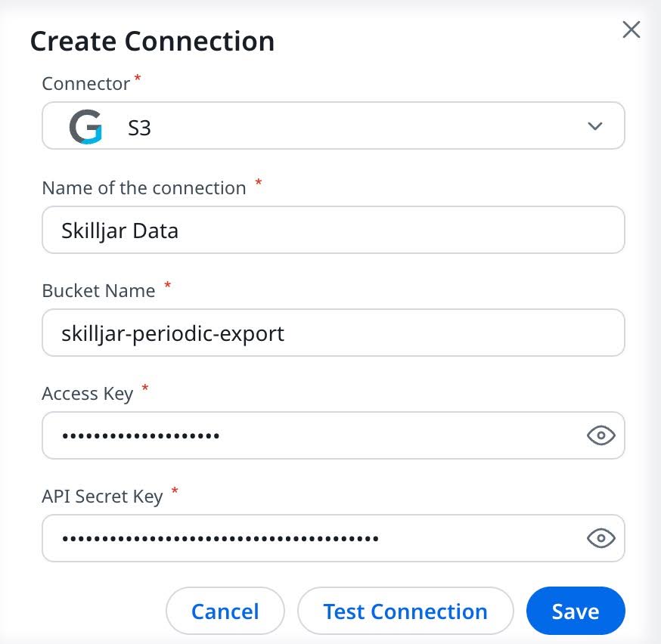Click the Skilljar Data name field
The width and height of the screenshot is (661, 644).
tap(333, 230)
